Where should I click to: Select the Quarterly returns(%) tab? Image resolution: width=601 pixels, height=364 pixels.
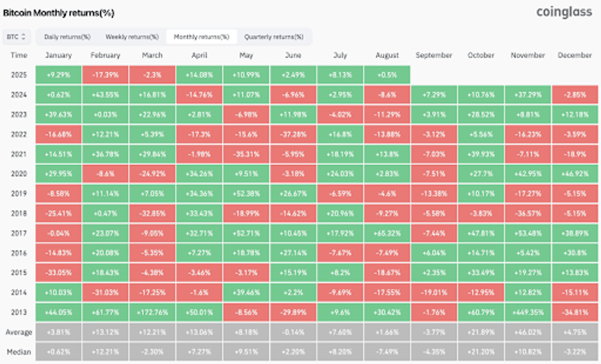click(273, 37)
